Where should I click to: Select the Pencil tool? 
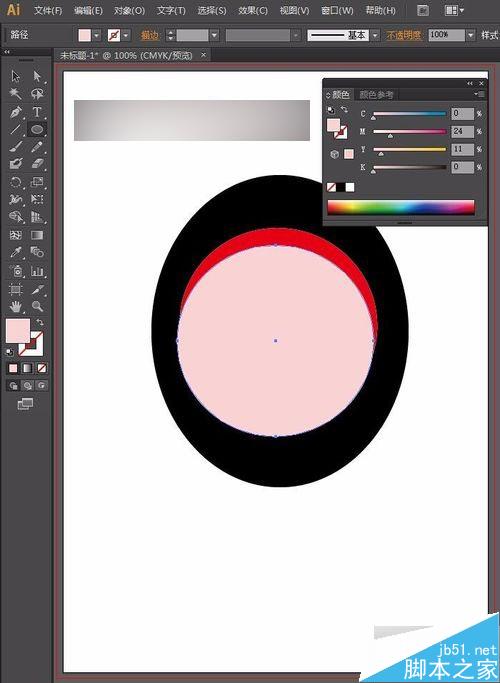pyautogui.click(x=37, y=147)
